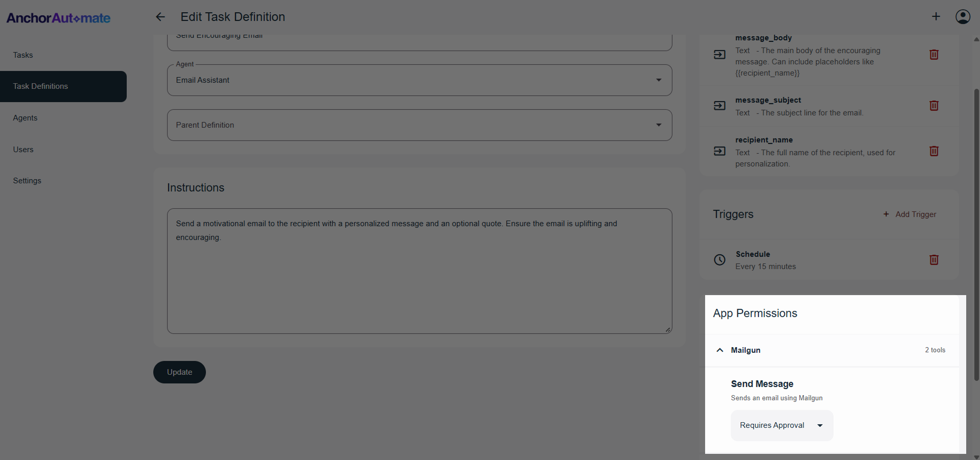The width and height of the screenshot is (980, 460).
Task: Click inside the Instructions text area
Action: (x=419, y=271)
